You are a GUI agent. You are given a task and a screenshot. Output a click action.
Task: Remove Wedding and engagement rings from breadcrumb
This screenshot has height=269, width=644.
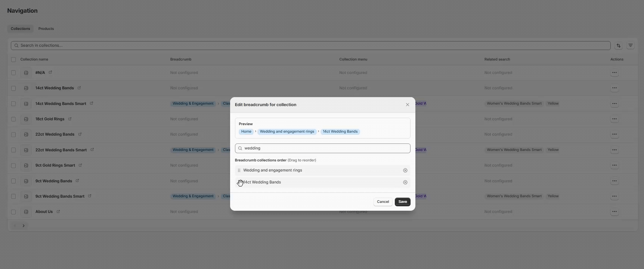(405, 170)
